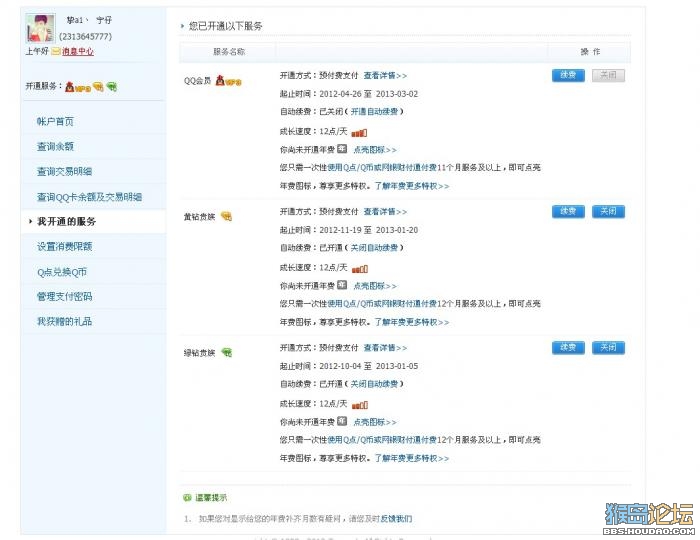Select 我开通的服务 menu item
Image resolution: width=700 pixels, height=540 pixels.
(x=66, y=221)
